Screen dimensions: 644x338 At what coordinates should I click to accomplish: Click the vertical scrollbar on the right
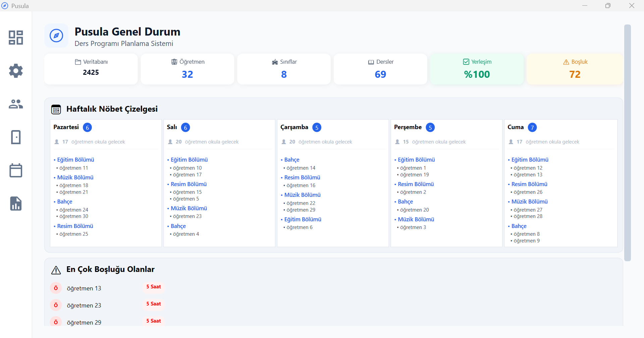pyautogui.click(x=627, y=143)
